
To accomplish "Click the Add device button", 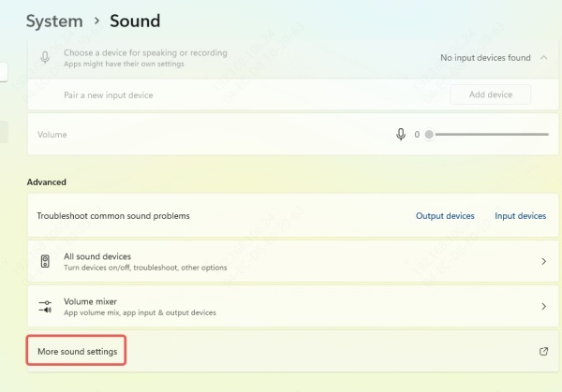I will [491, 94].
